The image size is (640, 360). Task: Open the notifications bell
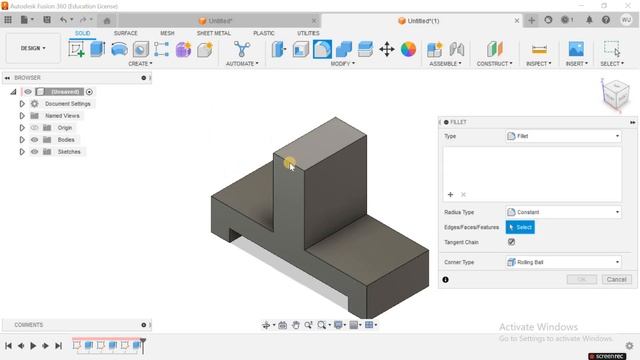pyautogui.click(x=589, y=20)
